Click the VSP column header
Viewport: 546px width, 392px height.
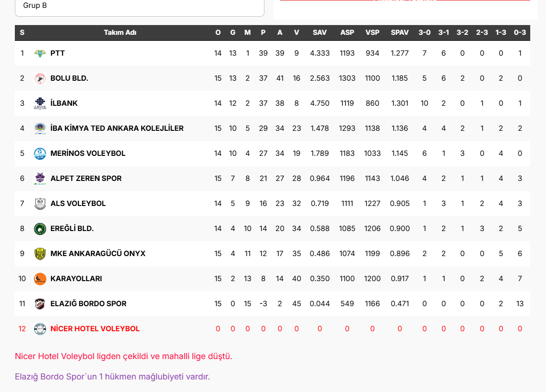[372, 33]
